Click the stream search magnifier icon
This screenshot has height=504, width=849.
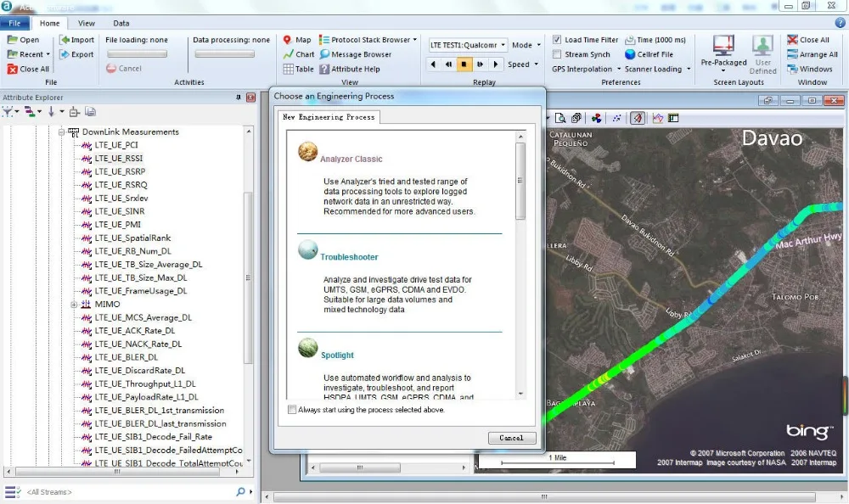[240, 491]
